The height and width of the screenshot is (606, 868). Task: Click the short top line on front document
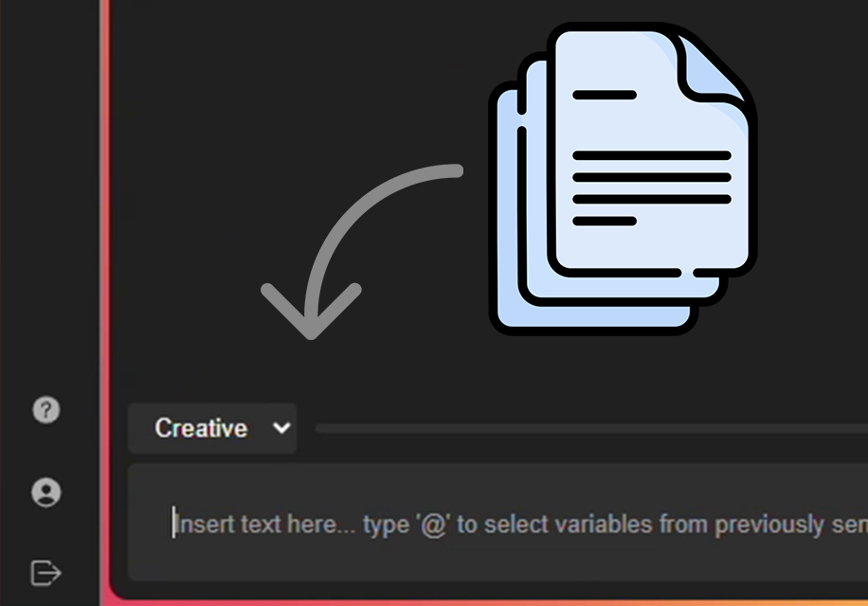604,95
